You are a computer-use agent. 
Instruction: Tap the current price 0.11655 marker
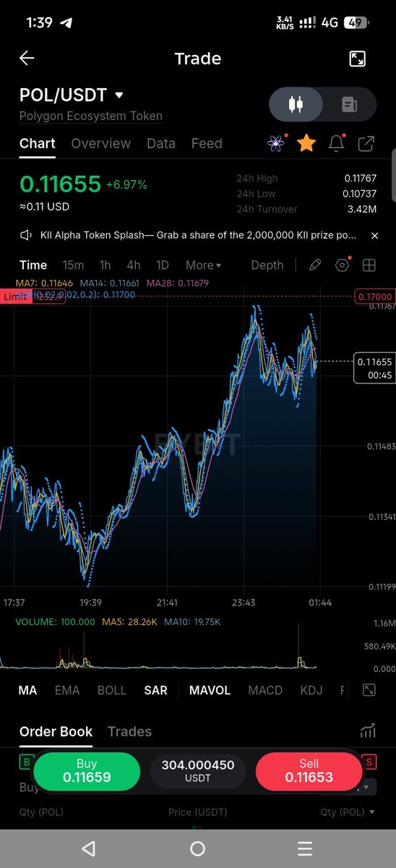click(x=374, y=368)
